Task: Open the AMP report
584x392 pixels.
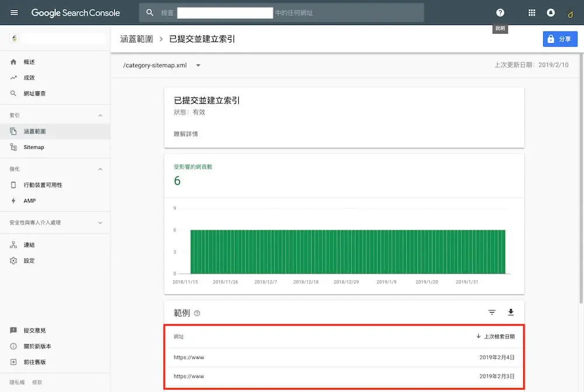Action: [55, 201]
